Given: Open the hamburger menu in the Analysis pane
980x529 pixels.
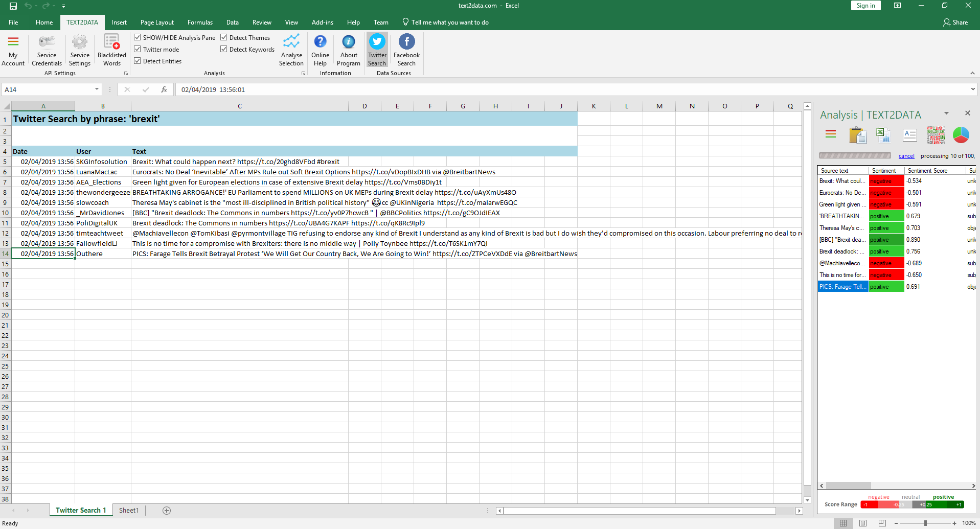Looking at the screenshot, I should (831, 134).
